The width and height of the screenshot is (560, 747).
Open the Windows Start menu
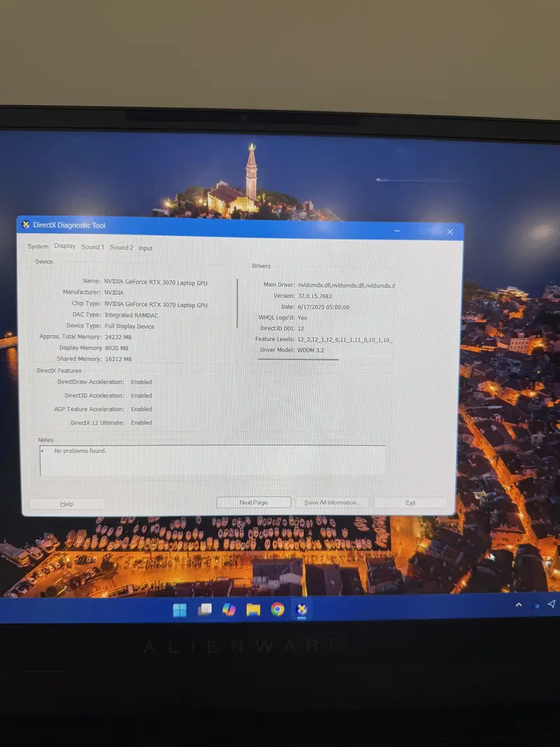point(180,610)
